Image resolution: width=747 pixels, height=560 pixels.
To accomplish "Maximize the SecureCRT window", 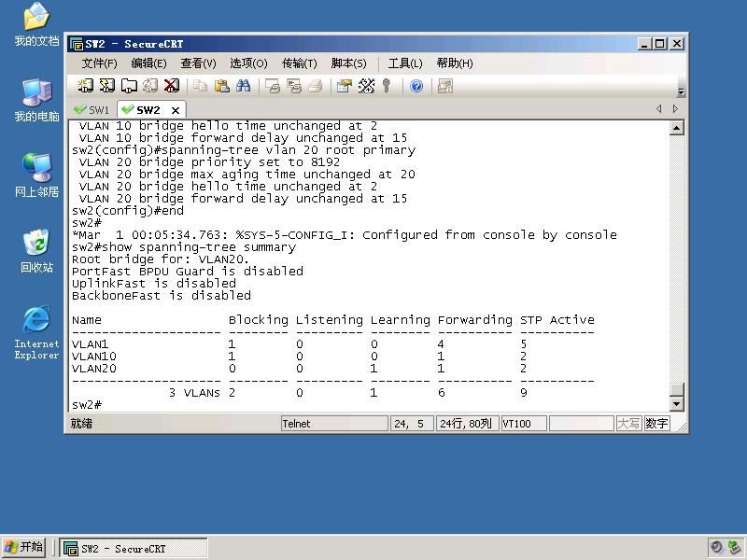I will (x=660, y=44).
